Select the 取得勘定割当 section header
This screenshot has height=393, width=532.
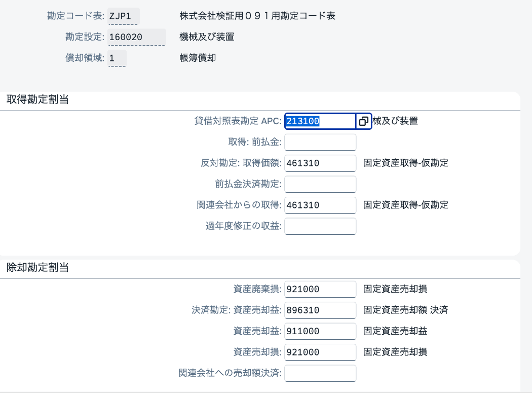coord(37,99)
